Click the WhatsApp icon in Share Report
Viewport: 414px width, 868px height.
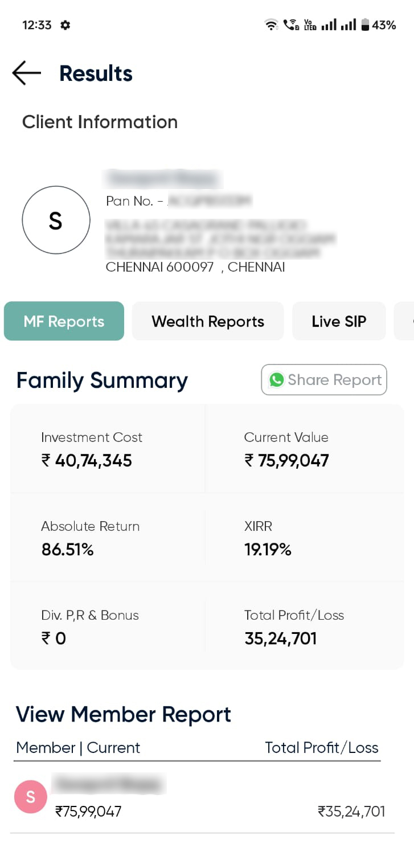(x=277, y=380)
